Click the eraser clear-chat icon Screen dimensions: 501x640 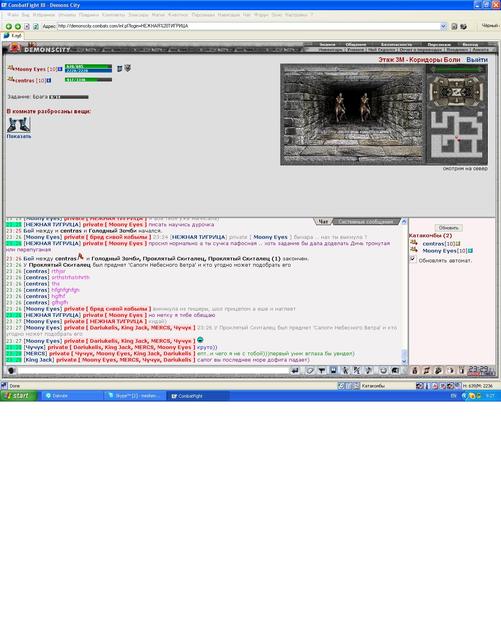pyautogui.click(x=310, y=371)
